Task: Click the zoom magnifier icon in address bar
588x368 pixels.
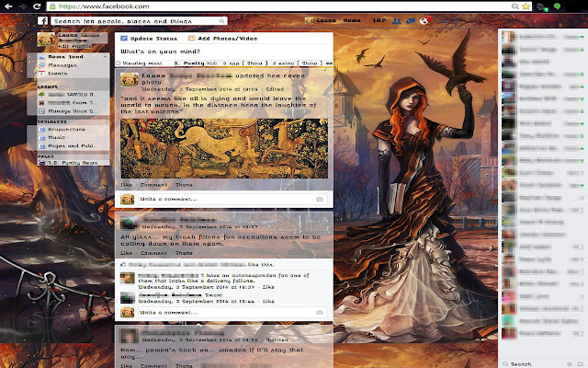Action: (x=514, y=6)
